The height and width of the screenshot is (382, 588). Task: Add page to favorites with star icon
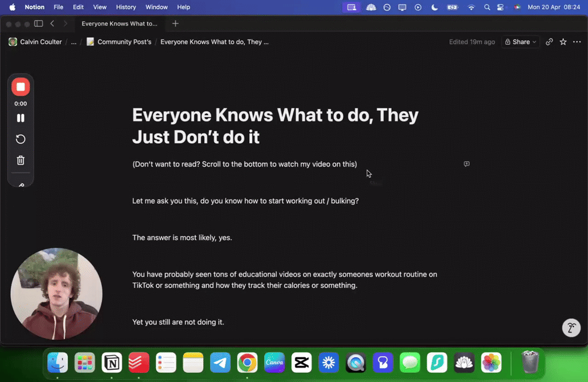[563, 42]
